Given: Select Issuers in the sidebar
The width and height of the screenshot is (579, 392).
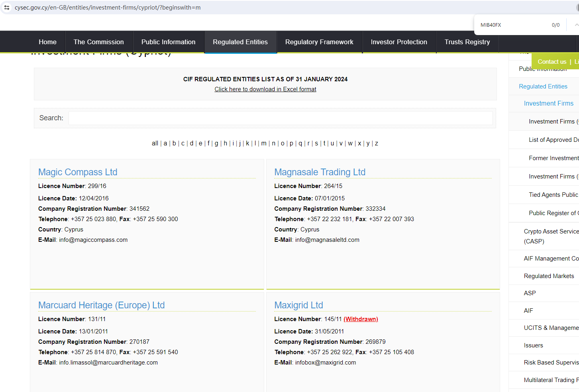Looking at the screenshot, I should 533,345.
